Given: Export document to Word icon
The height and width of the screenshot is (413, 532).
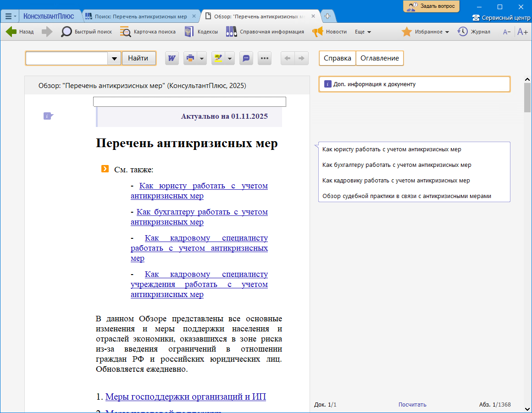Looking at the screenshot, I should [x=172, y=58].
